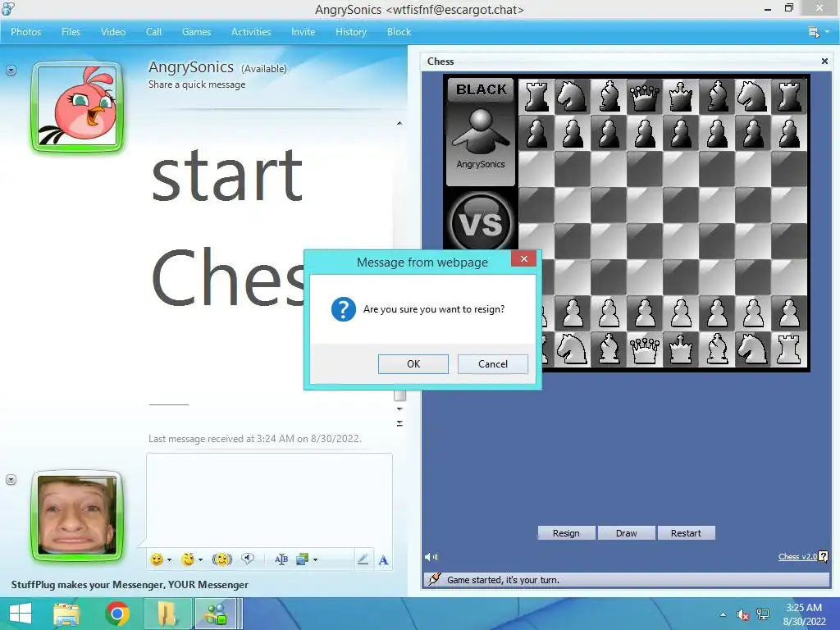Screen dimensions: 840x630
Task: Select the handwriting pen mode icon
Action: 363,559
